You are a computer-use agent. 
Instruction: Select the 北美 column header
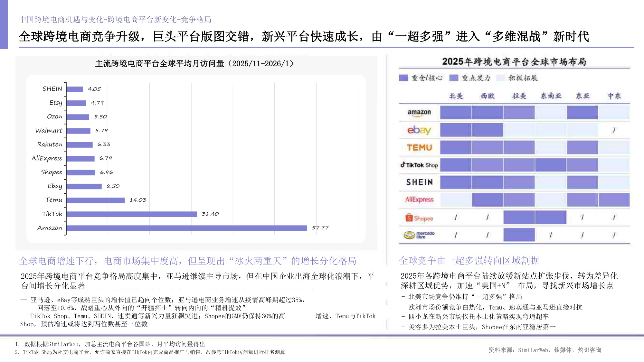(x=456, y=96)
